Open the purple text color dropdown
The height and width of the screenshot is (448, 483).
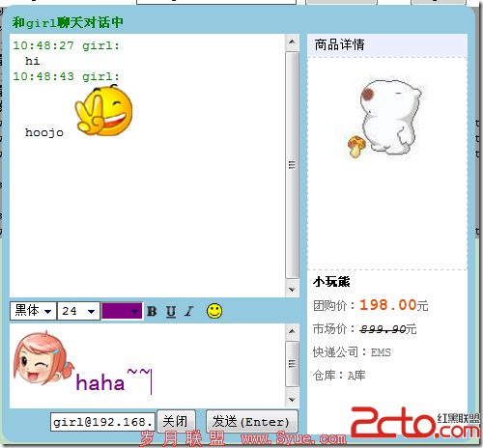coord(122,311)
